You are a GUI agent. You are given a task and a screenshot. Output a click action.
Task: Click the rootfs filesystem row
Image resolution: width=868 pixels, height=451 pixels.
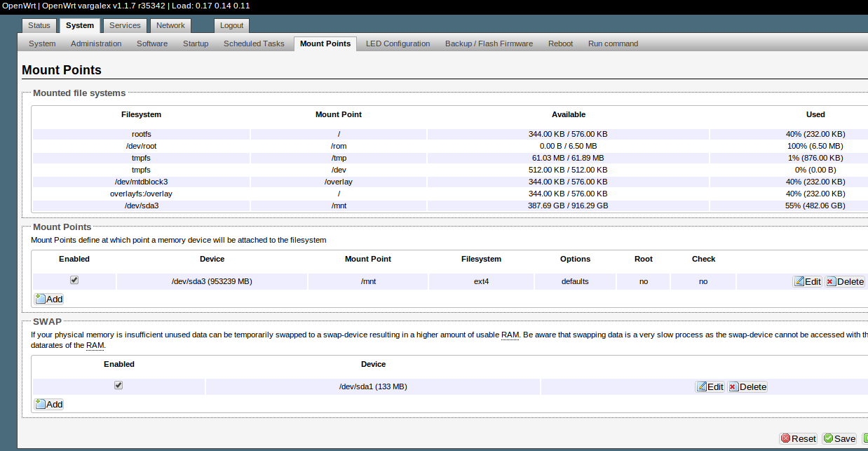(449, 134)
